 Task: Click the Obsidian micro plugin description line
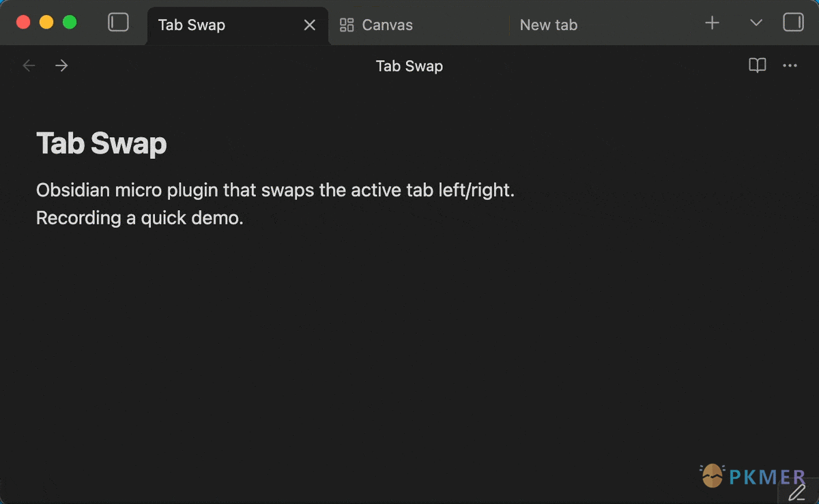tap(275, 190)
